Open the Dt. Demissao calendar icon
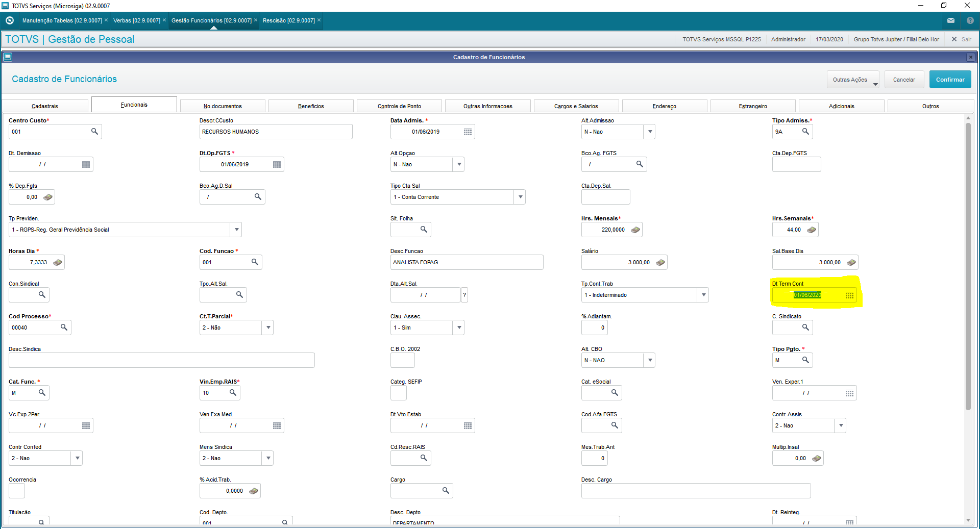This screenshot has width=980, height=529. (x=86, y=165)
